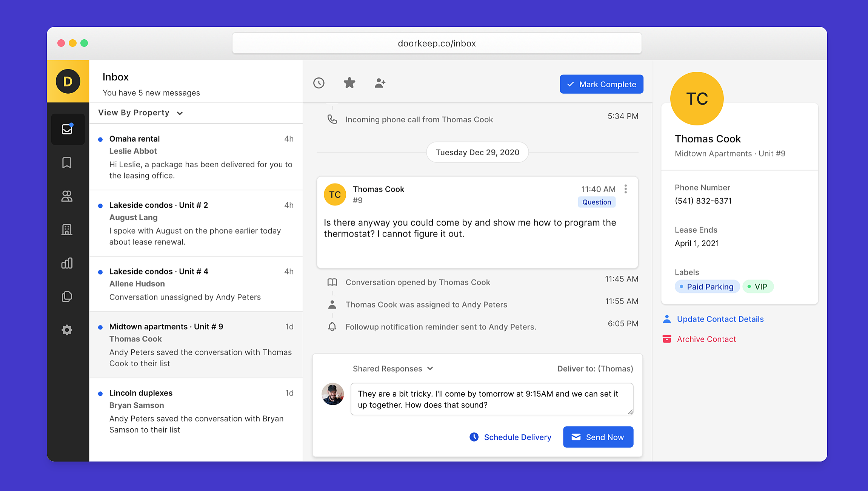Open the bookmark saved list icon

[x=67, y=163]
